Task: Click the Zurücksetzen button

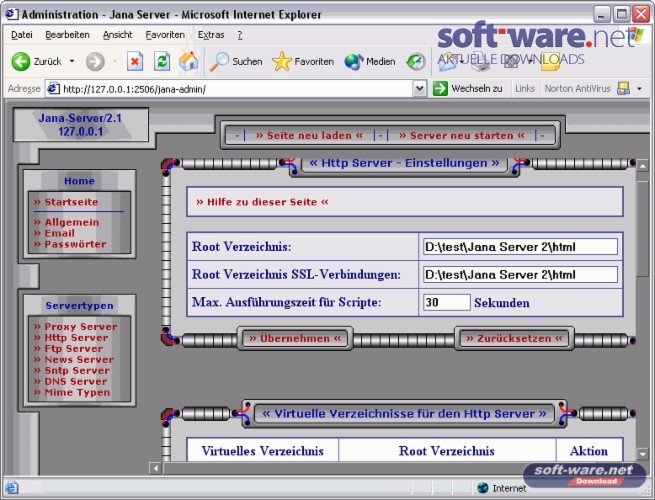Action: (x=514, y=338)
